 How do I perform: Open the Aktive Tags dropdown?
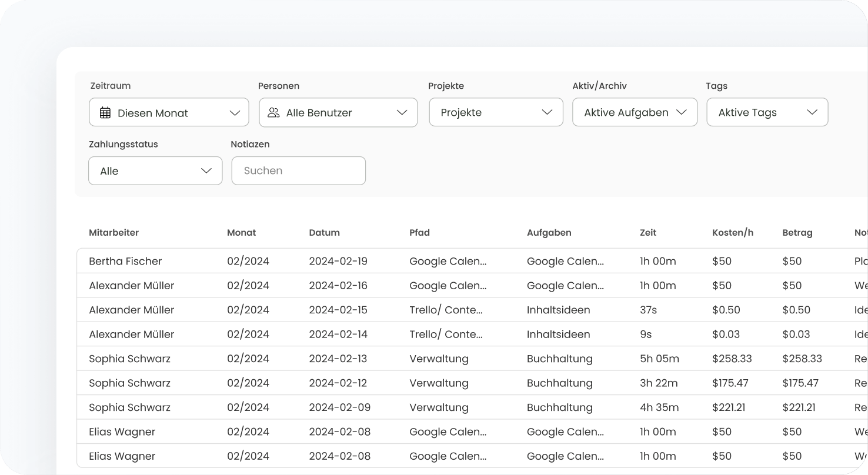point(767,112)
